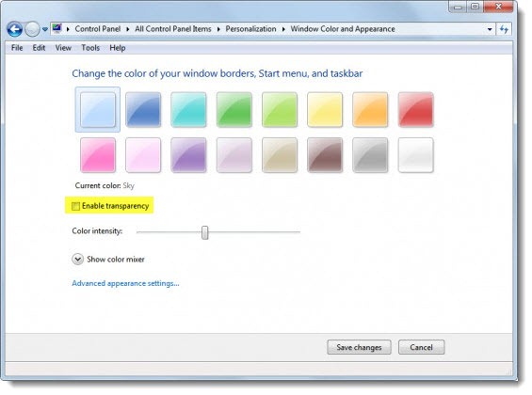Open the View menu
The width and height of the screenshot is (532, 395).
63,48
